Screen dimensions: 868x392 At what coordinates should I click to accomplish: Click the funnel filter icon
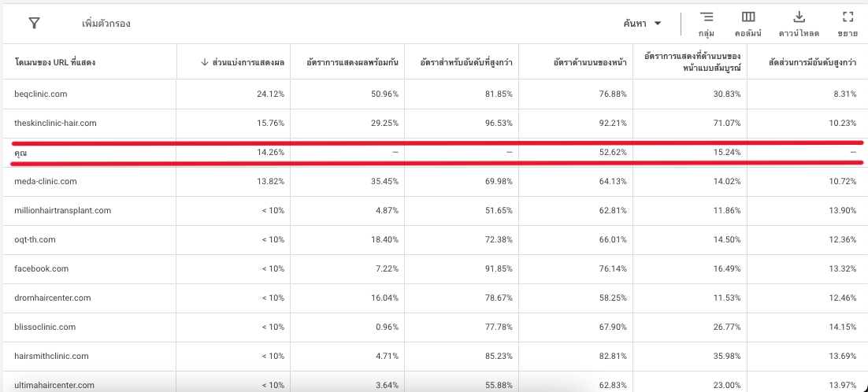(x=34, y=23)
